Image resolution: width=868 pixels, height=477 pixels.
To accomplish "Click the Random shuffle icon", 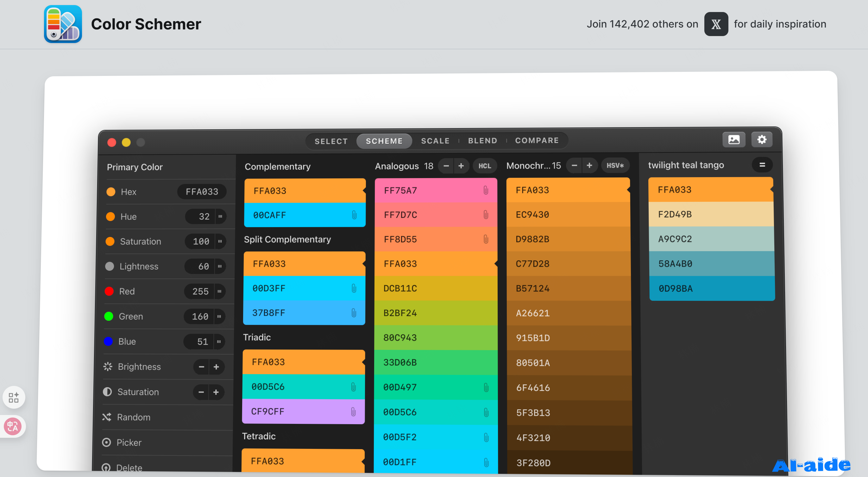I will pyautogui.click(x=107, y=417).
